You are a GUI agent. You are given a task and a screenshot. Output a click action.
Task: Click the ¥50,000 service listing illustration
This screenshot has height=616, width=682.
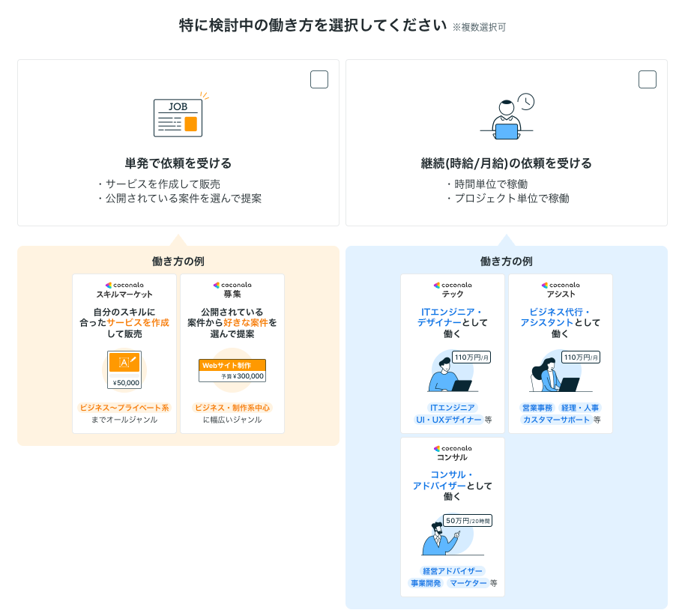(124, 370)
